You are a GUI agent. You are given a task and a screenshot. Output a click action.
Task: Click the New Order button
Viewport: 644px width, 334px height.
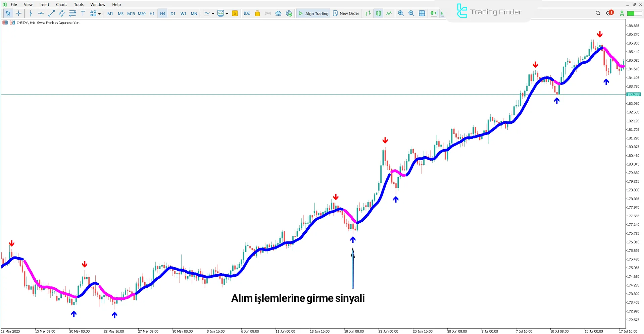coord(346,13)
